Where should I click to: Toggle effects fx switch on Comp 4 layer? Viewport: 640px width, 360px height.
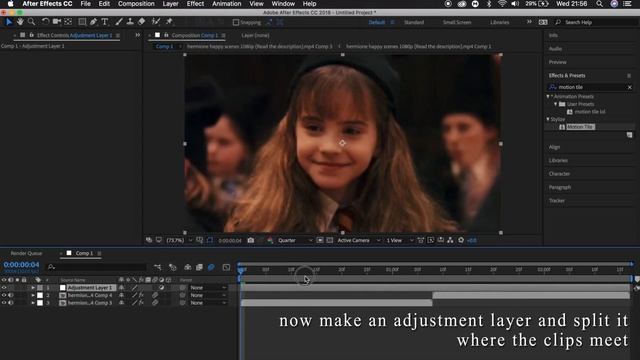tap(141, 295)
